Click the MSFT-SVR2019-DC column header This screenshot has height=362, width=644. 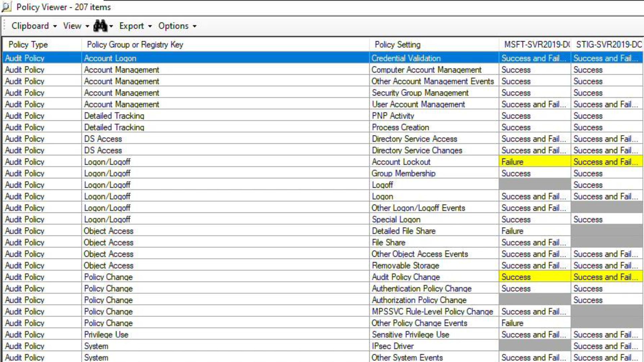click(535, 45)
